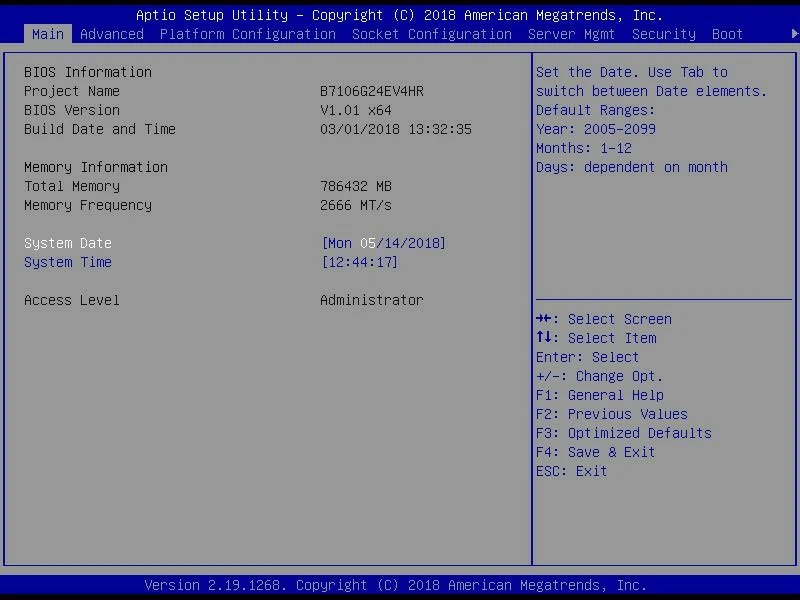Viewport: 800px width, 600px height.
Task: Click the System Time value 12:44:17
Action: pyautogui.click(x=359, y=262)
